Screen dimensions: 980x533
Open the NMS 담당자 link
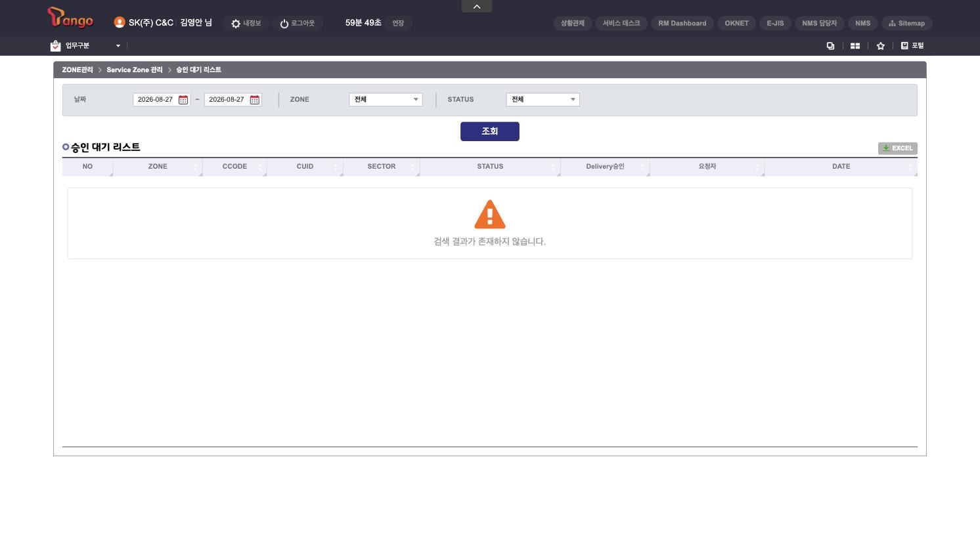coord(820,24)
